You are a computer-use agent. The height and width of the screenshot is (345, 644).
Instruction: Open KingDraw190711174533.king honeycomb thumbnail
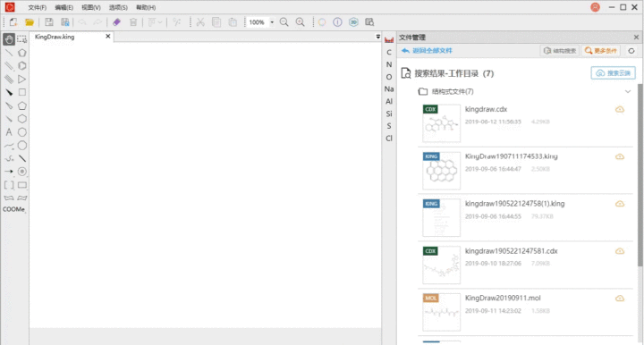442,171
